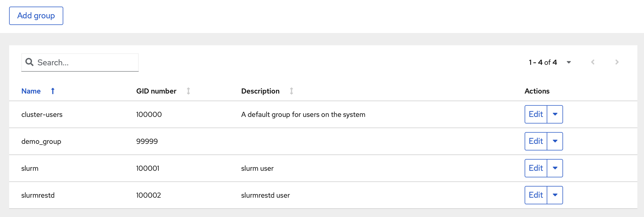
Task: Edit the slurm group
Action: pyautogui.click(x=536, y=168)
